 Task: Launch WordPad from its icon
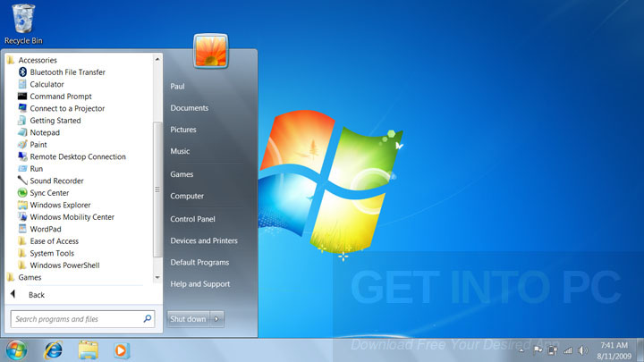click(x=22, y=229)
